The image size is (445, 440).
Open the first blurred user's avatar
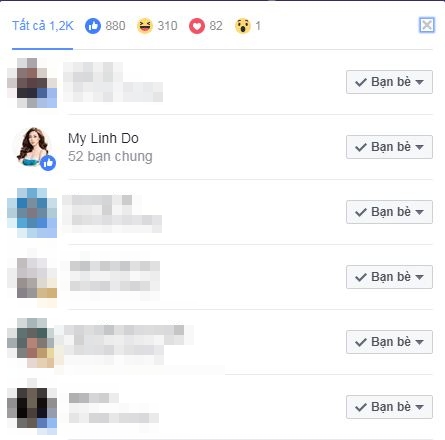coord(32,83)
